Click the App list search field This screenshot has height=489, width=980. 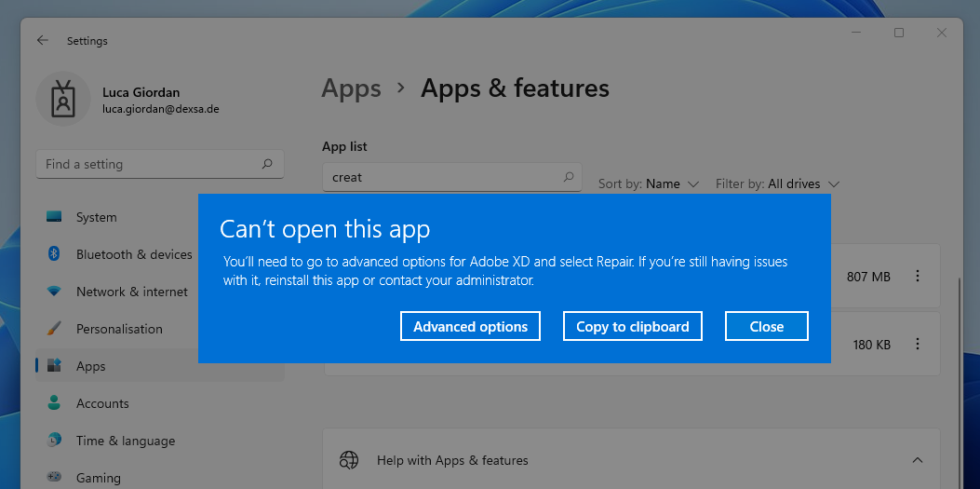click(442, 177)
